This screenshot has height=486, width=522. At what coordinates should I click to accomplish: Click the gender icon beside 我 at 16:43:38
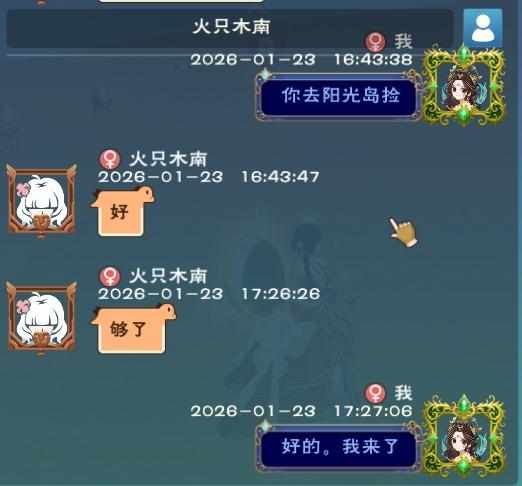click(375, 42)
